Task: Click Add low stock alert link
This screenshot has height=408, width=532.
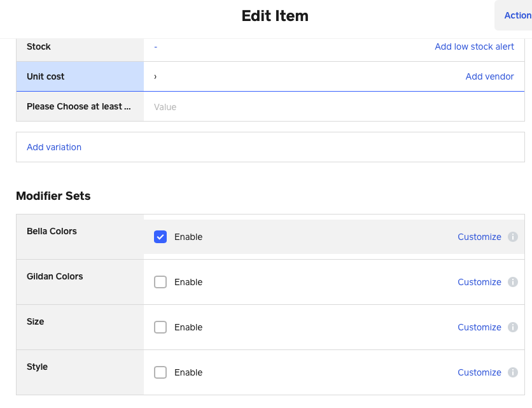Action: pyautogui.click(x=474, y=46)
